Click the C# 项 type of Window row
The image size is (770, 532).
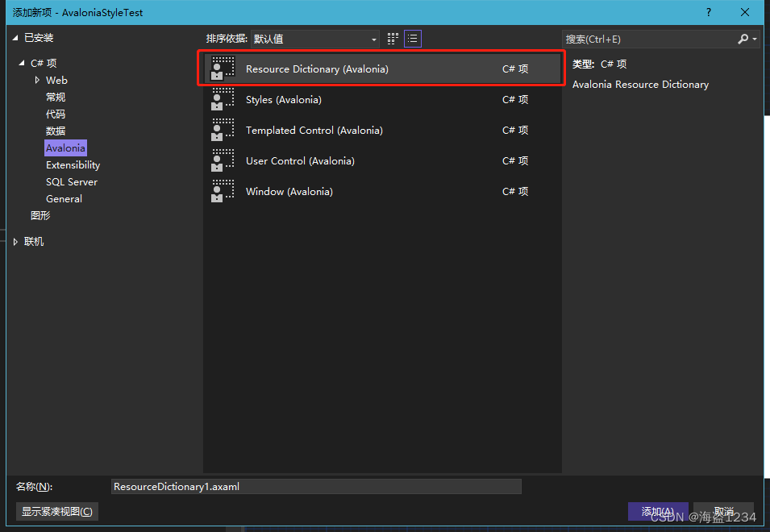click(515, 191)
